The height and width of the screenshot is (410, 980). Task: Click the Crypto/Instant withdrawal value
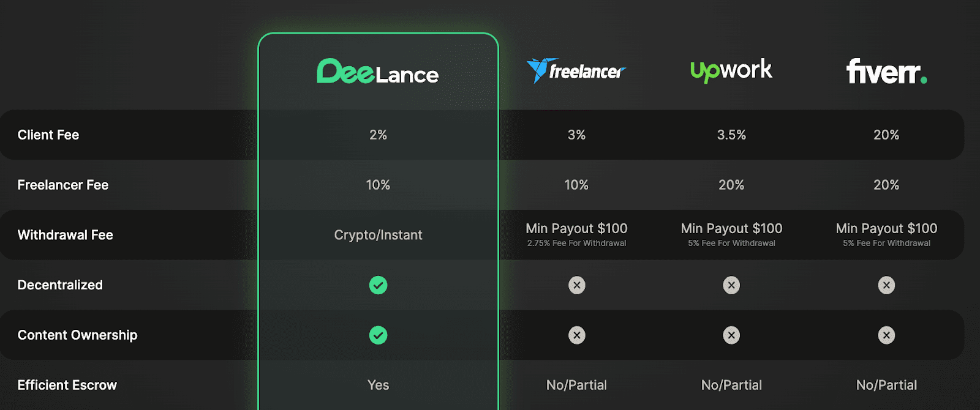[x=378, y=235]
